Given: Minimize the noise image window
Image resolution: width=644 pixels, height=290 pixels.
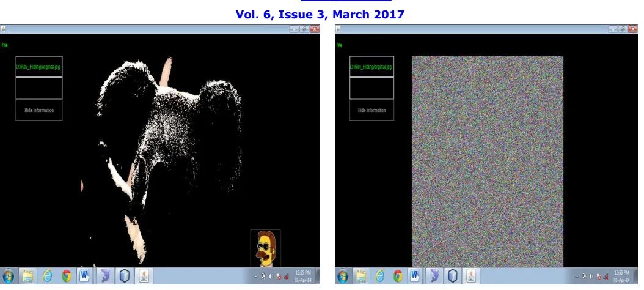Looking at the screenshot, I should [613, 29].
